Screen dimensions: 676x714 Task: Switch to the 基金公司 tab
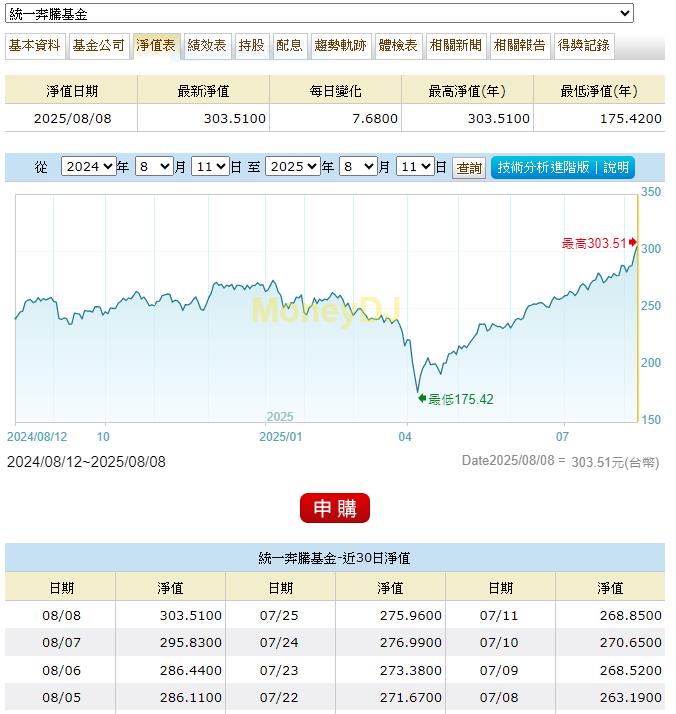[x=99, y=46]
